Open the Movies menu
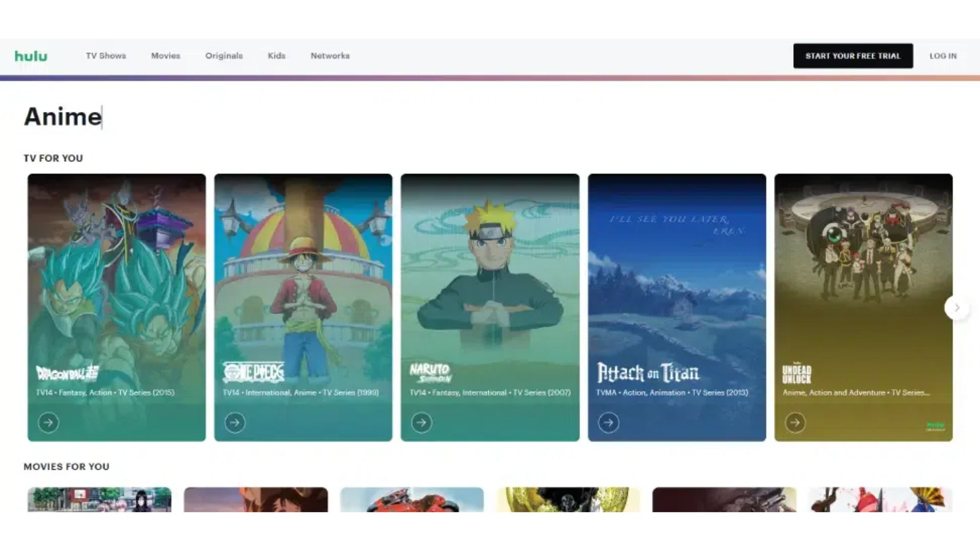 (x=166, y=56)
